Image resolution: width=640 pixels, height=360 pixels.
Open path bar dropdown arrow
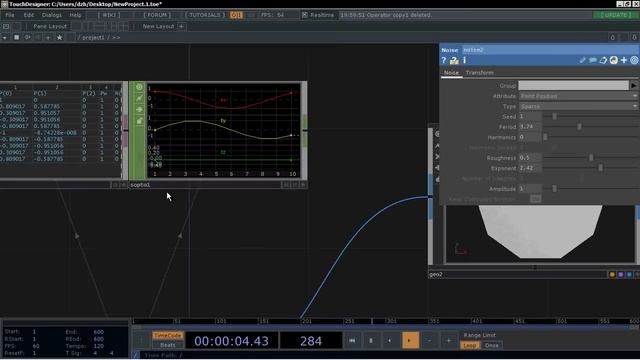coord(4,38)
